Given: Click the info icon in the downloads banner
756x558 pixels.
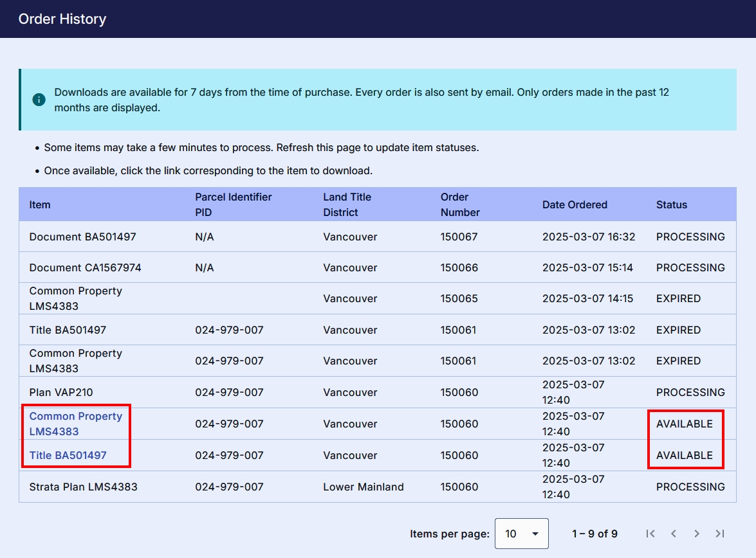Looking at the screenshot, I should [x=39, y=100].
